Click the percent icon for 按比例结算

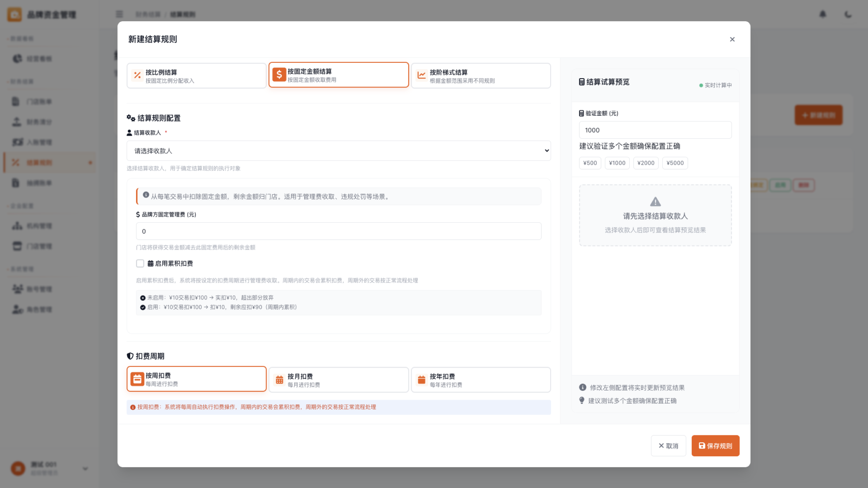coord(137,76)
